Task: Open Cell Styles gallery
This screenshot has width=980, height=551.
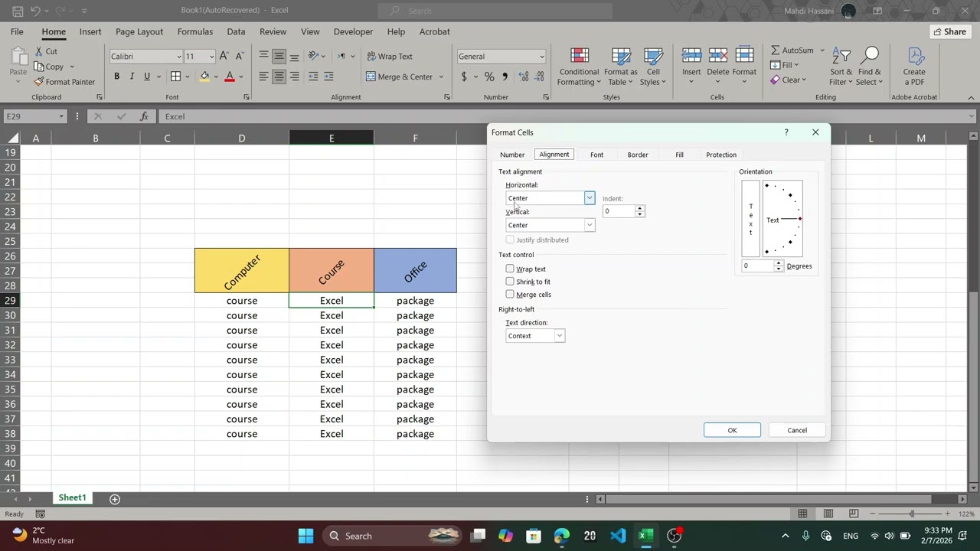Action: click(653, 67)
